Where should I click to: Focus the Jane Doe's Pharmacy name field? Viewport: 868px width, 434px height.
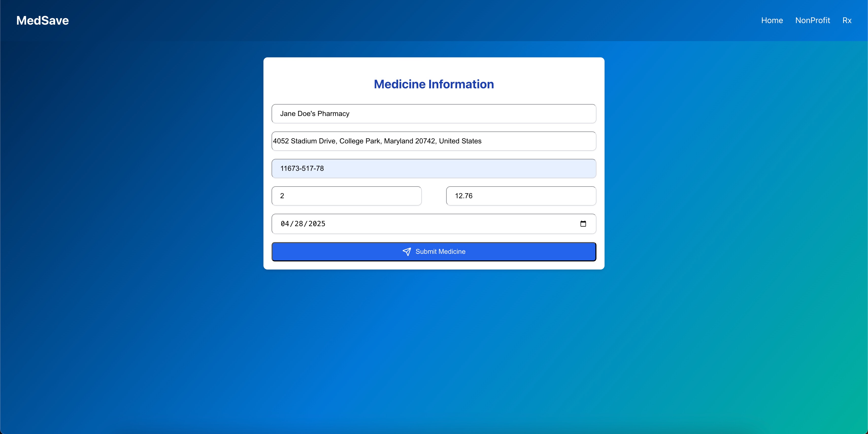point(434,113)
